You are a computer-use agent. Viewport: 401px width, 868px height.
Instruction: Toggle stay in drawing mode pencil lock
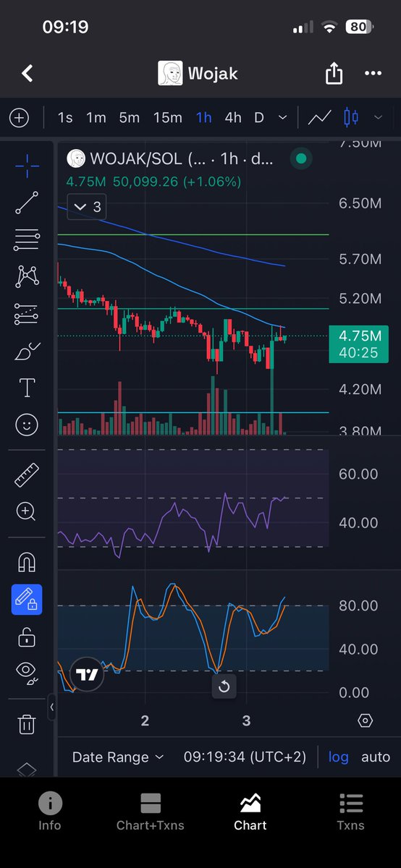tap(27, 600)
